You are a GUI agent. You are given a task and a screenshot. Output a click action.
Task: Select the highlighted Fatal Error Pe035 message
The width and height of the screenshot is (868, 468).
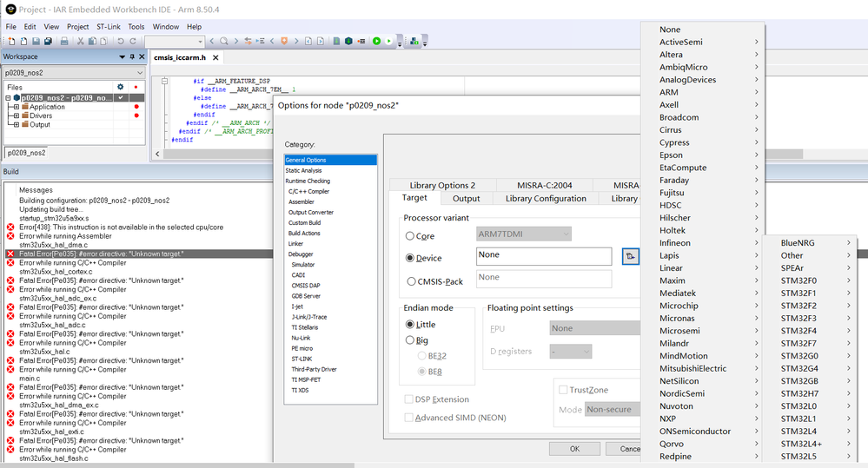coord(138,254)
